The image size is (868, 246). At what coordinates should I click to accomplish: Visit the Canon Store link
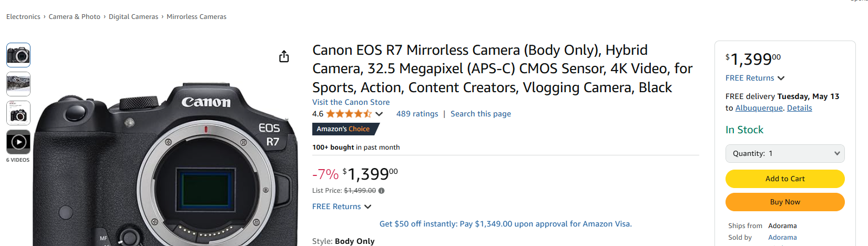(351, 102)
